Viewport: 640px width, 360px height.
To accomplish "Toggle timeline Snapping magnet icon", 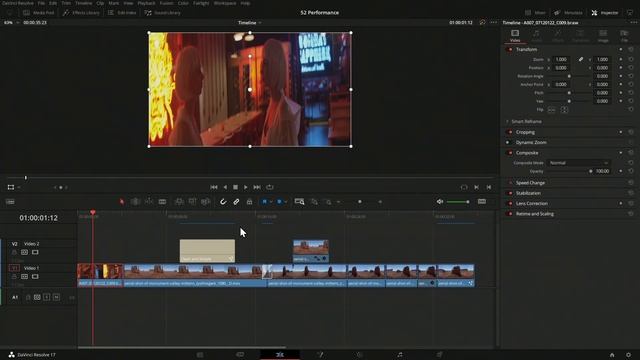I will (223, 202).
